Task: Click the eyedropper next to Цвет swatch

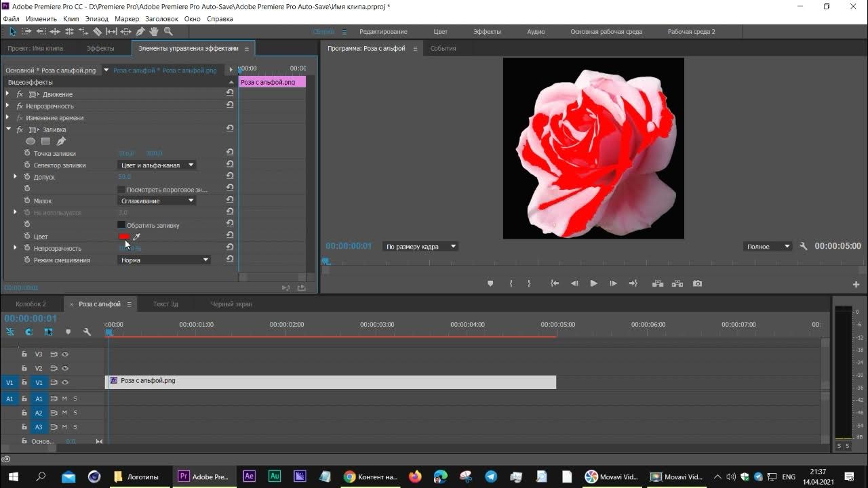Action: [136, 237]
